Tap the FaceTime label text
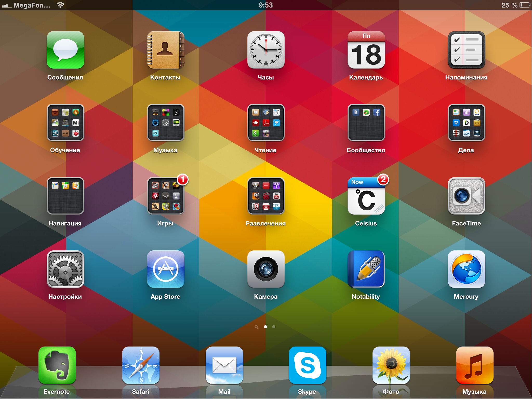Screen dimensions: 532x399 pyautogui.click(x=466, y=223)
